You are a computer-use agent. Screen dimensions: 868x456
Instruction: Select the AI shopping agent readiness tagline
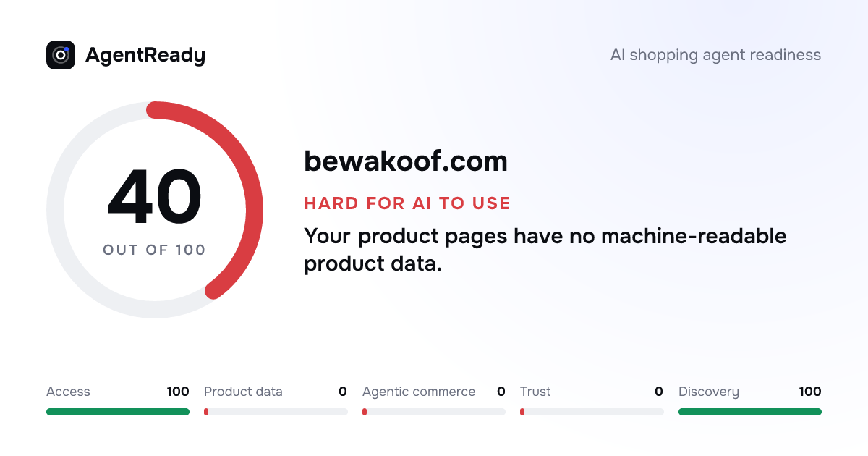[716, 55]
